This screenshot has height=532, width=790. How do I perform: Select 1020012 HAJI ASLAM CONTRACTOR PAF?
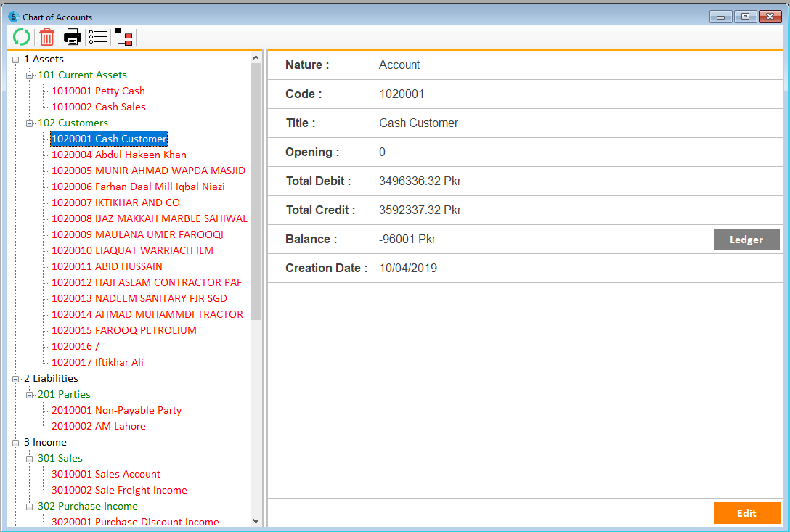pyautogui.click(x=147, y=282)
